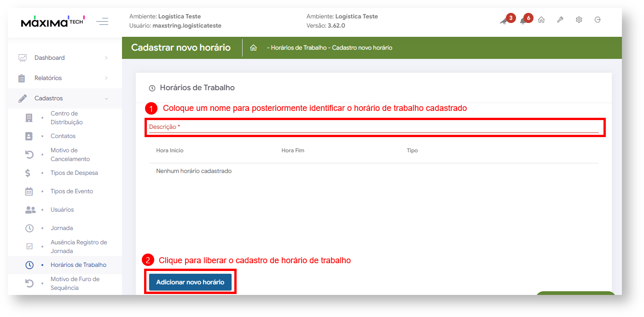Click the Versão 3.62.0 text
Image resolution: width=644 pixels, height=317 pixels.
click(326, 26)
